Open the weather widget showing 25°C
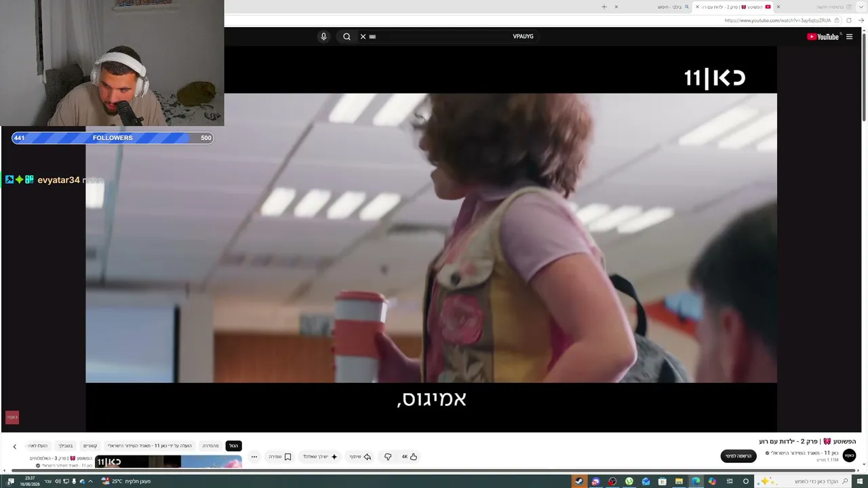 126,481
